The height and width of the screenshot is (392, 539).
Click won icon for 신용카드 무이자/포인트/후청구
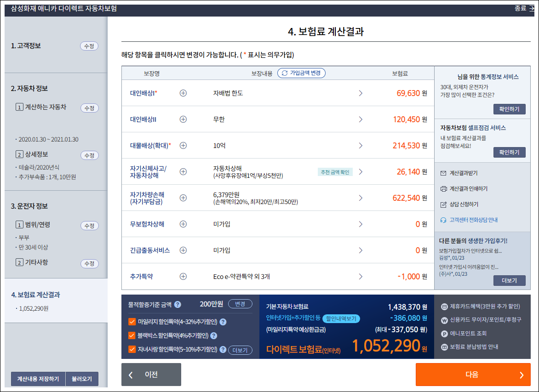click(444, 320)
